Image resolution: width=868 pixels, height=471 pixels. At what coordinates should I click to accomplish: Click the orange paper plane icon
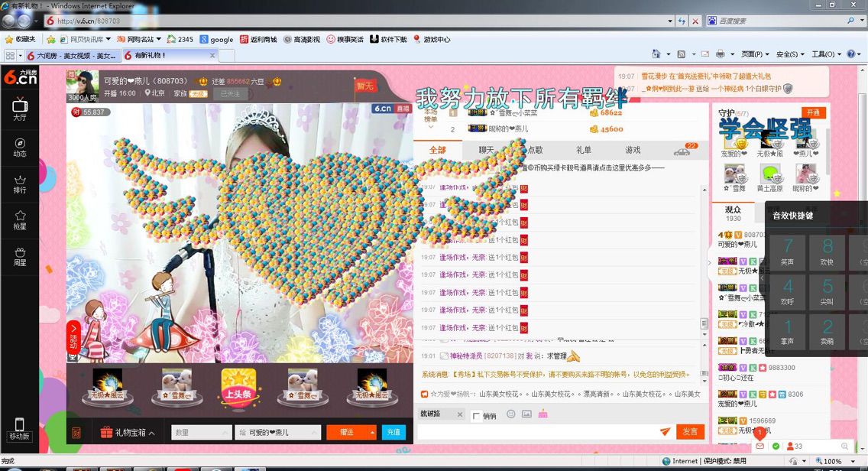pyautogui.click(x=665, y=432)
